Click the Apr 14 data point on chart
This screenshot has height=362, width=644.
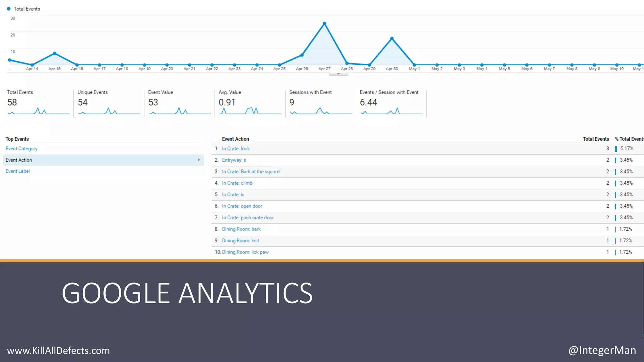click(x=32, y=65)
